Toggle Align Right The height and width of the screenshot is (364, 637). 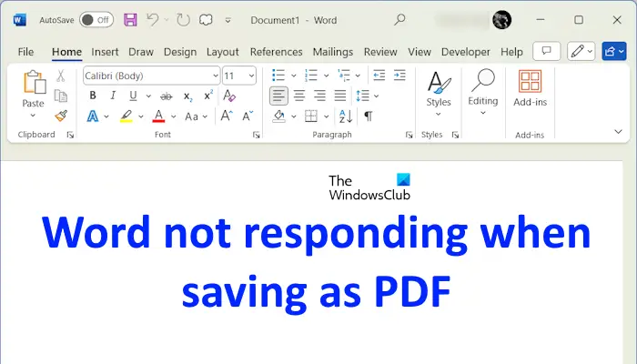(x=319, y=96)
